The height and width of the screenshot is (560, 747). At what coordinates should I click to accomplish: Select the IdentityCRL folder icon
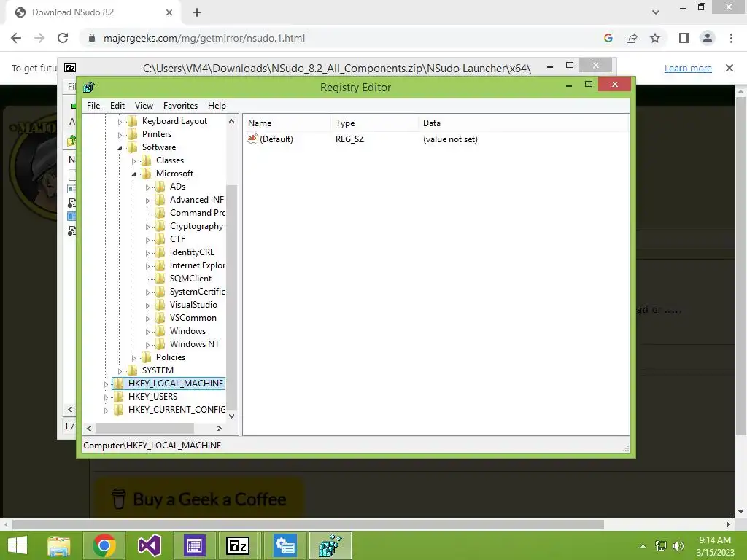point(160,252)
